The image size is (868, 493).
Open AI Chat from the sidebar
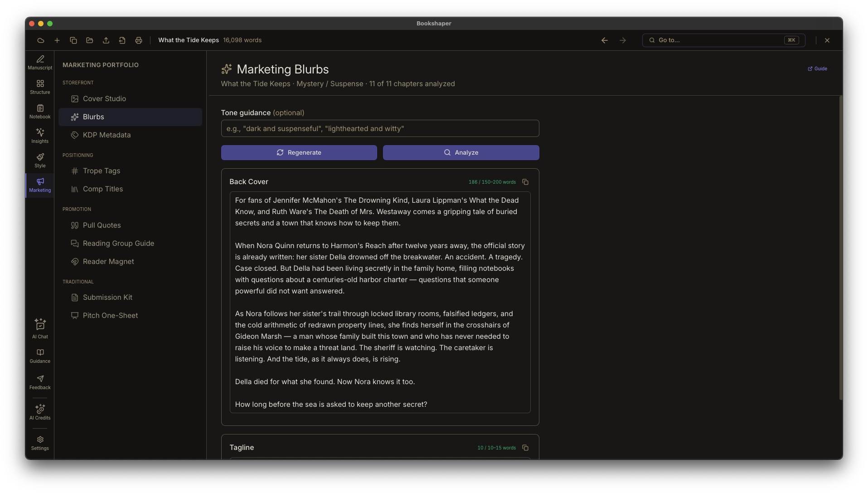pos(40,329)
